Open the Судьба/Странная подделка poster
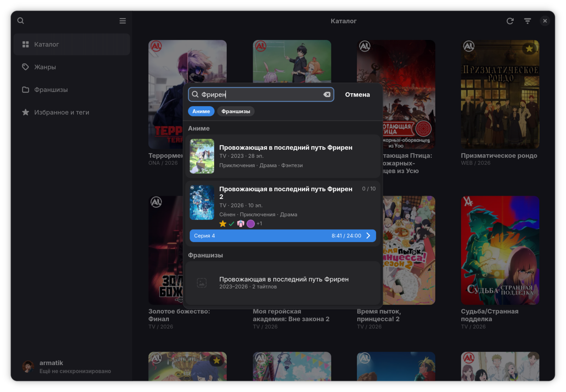The width and height of the screenshot is (566, 392). click(500, 250)
